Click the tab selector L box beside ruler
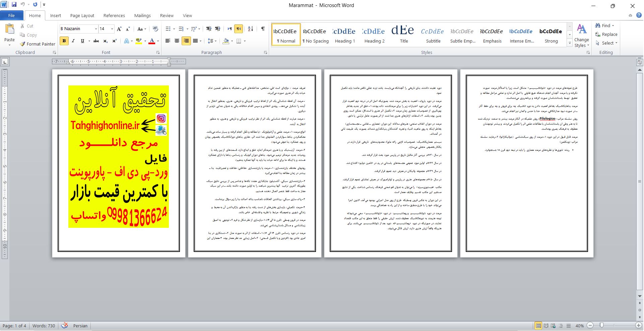This screenshot has width=644, height=331. pyautogui.click(x=5, y=62)
